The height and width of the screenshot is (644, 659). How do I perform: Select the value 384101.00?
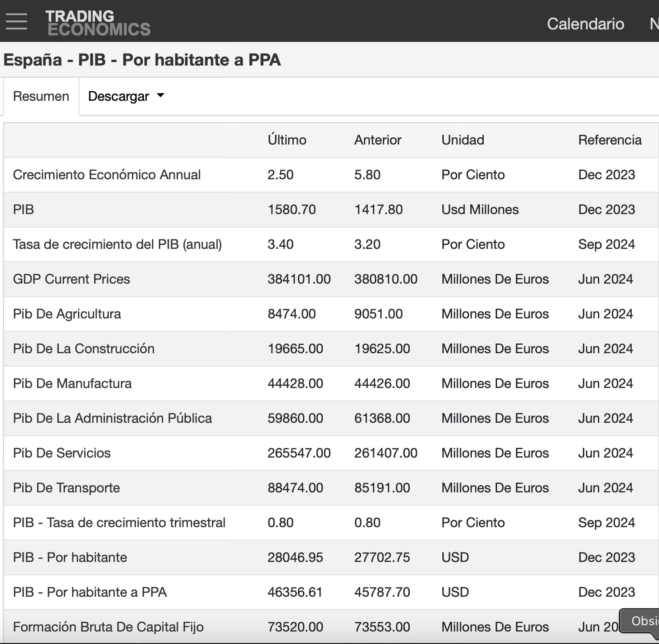[299, 279]
